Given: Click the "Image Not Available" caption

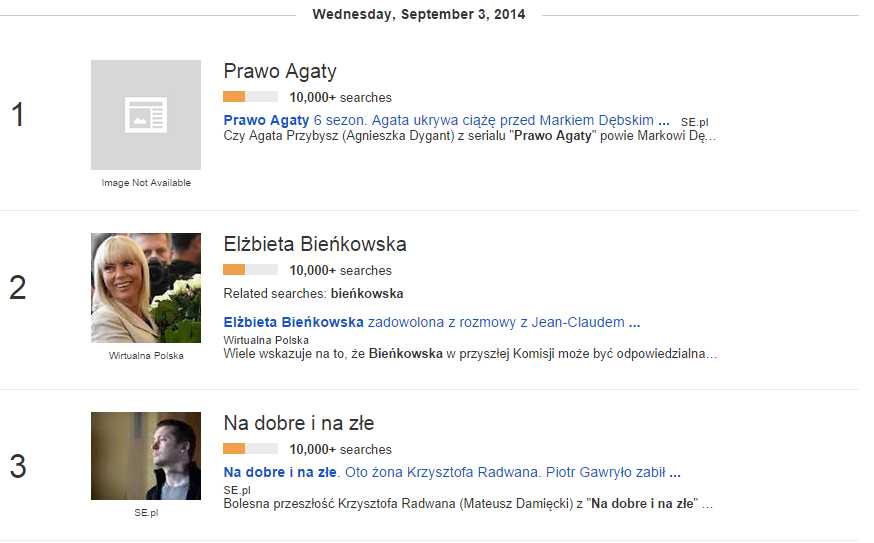Looking at the screenshot, I should click(x=146, y=183).
